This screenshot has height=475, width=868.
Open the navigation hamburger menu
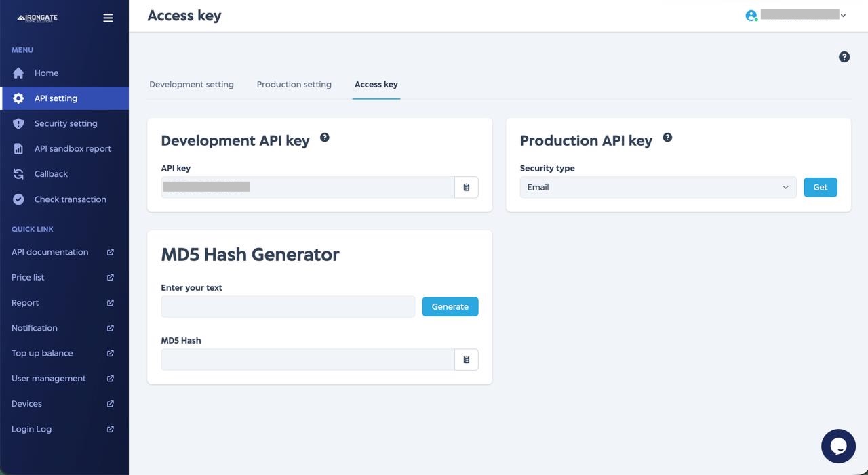click(x=108, y=18)
